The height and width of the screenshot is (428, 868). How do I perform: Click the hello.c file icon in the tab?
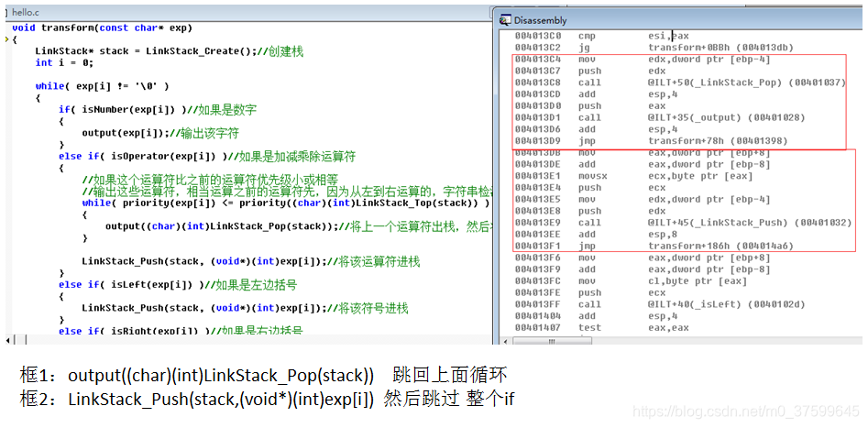[6, 10]
